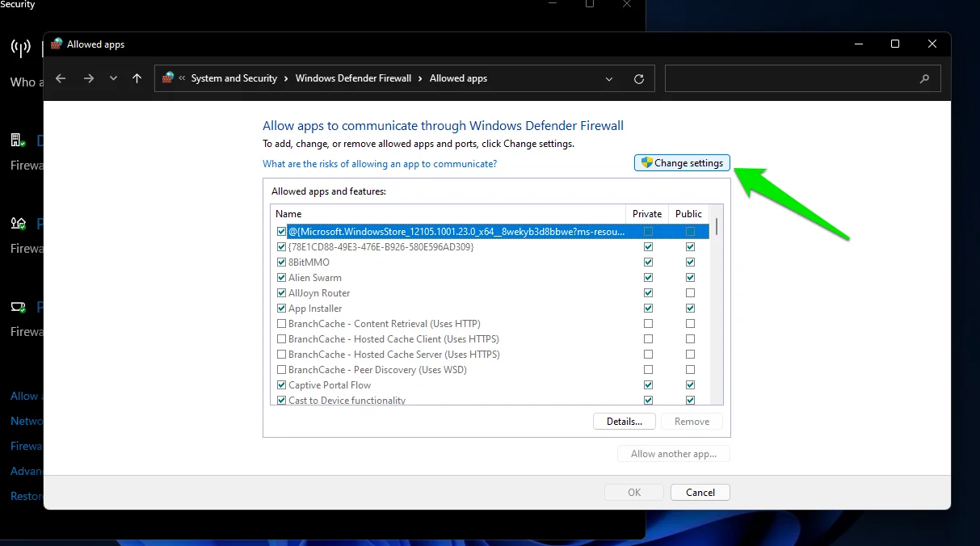Select Allowed apps breadcrumb
The image size is (980, 546).
coord(458,78)
